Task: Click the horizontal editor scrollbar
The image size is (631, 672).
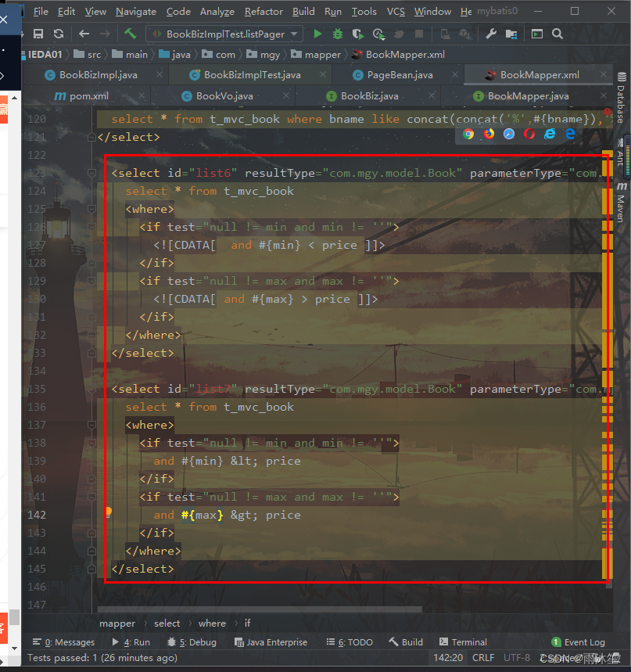Action: click(260, 609)
